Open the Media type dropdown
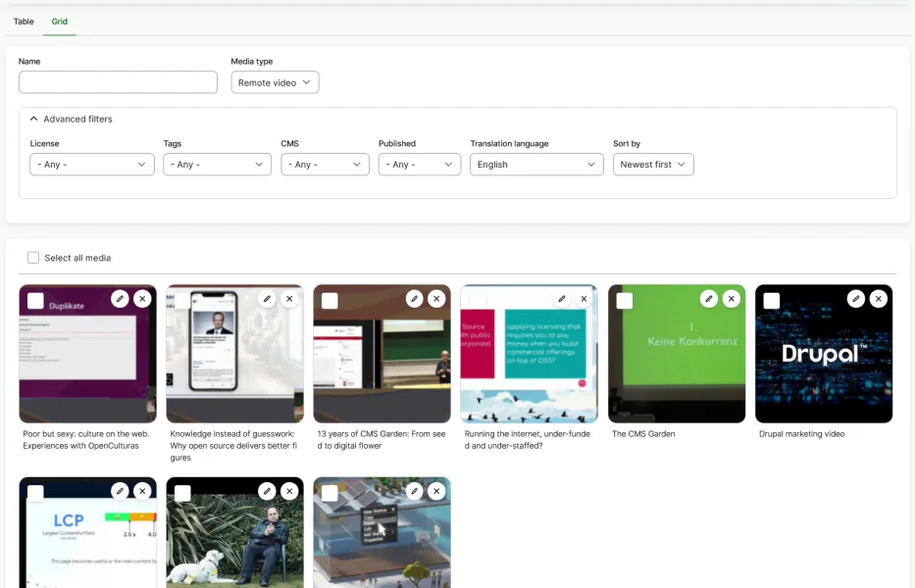This screenshot has width=915, height=588. tap(275, 82)
